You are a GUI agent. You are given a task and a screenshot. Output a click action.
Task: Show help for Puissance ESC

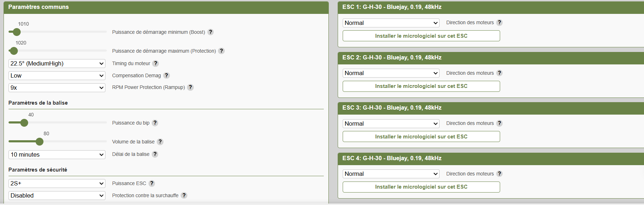[152, 183]
